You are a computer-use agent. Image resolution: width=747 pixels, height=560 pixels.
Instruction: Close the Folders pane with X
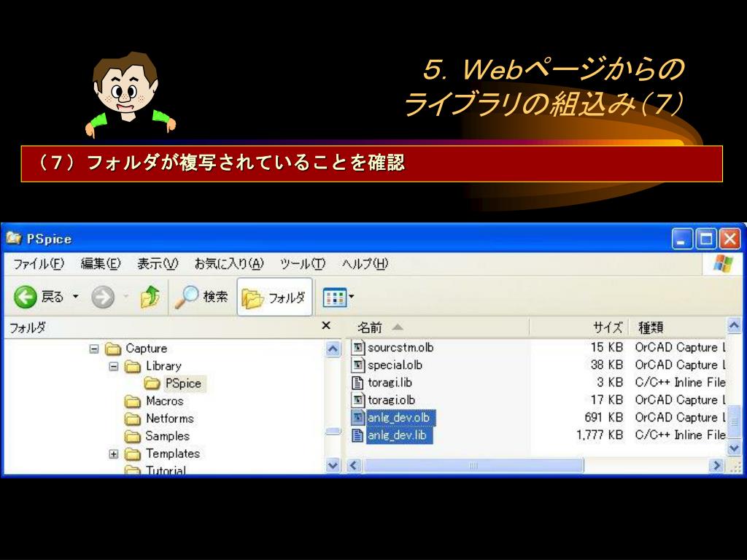(x=326, y=326)
